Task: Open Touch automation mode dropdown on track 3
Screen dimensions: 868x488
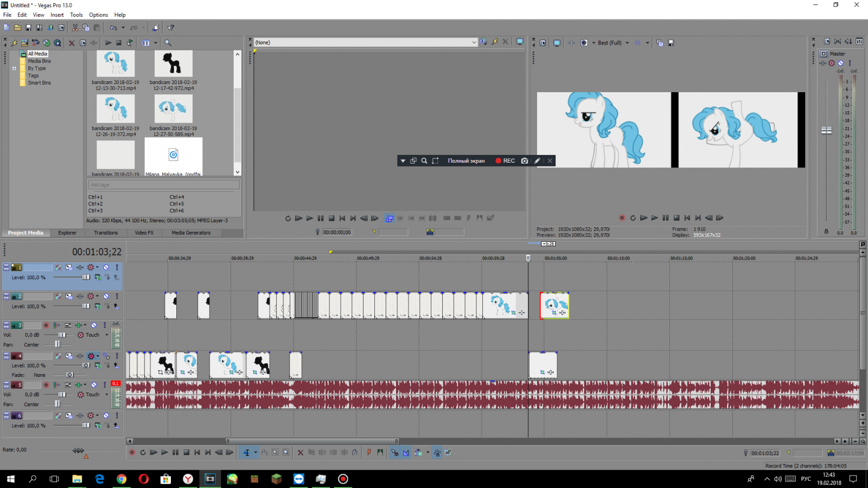Action: [x=107, y=335]
